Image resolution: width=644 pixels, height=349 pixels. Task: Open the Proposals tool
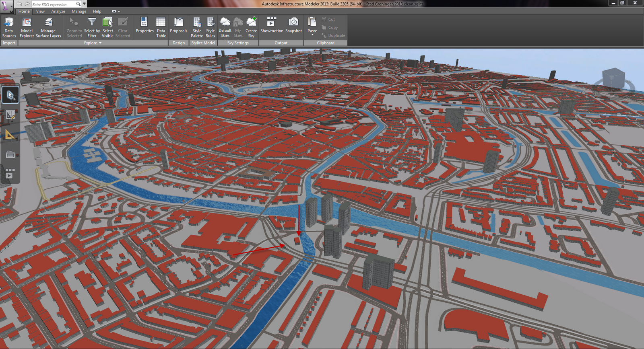(x=179, y=25)
